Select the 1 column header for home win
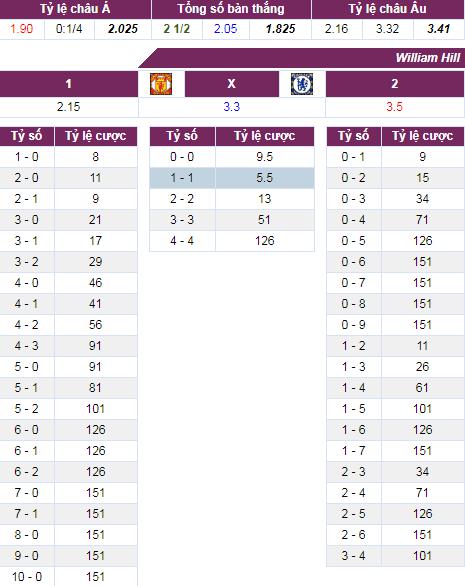Screen dimensions: 465x586 (x=69, y=84)
